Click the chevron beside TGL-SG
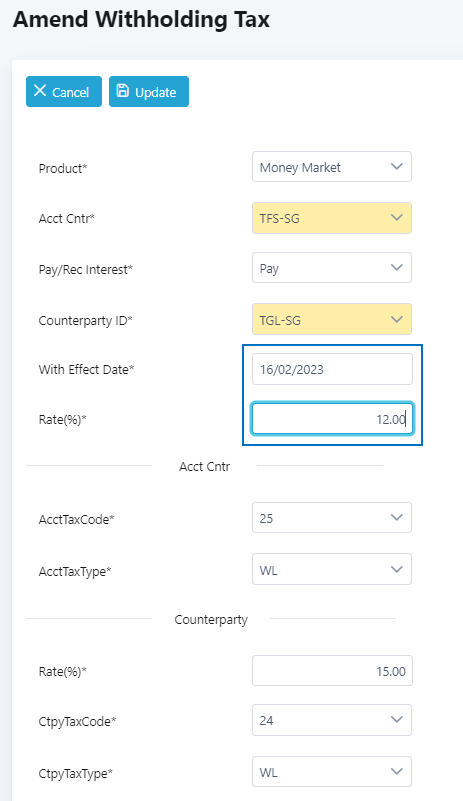The width and height of the screenshot is (463, 801). 397,319
